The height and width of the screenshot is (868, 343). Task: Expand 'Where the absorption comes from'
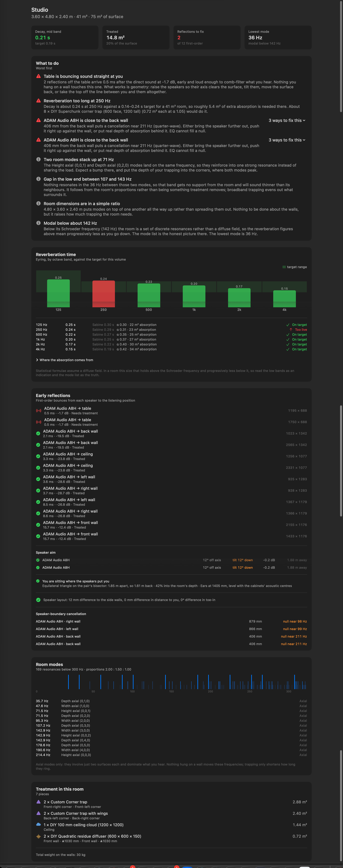[65, 360]
